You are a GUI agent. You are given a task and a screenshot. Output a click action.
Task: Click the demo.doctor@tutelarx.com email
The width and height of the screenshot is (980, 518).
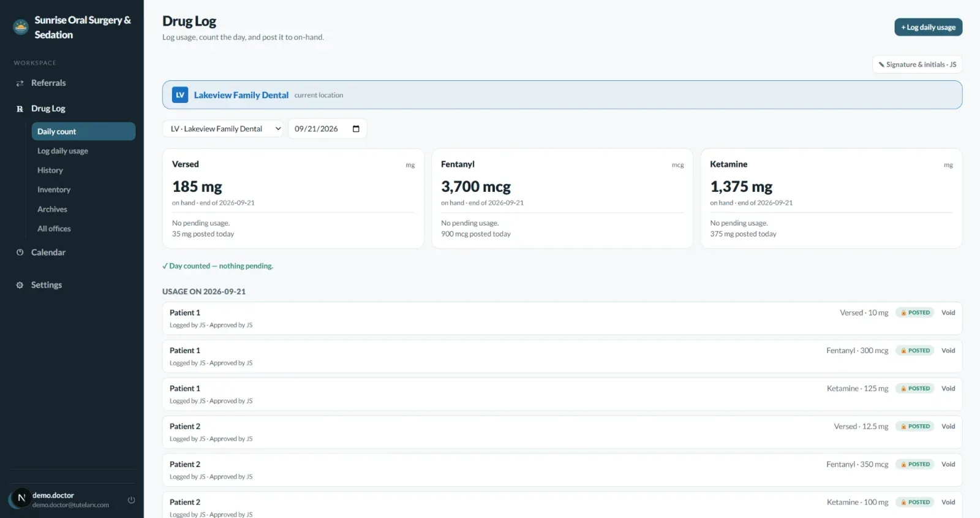(x=70, y=505)
